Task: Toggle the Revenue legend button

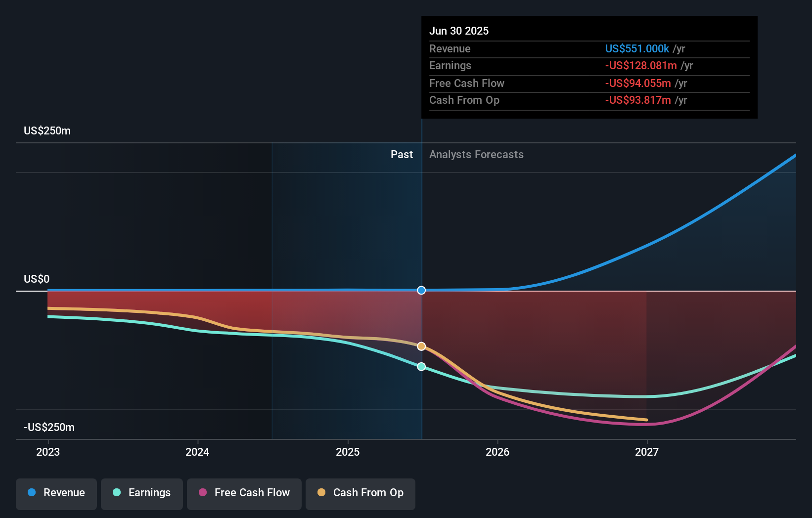Action: click(x=56, y=494)
